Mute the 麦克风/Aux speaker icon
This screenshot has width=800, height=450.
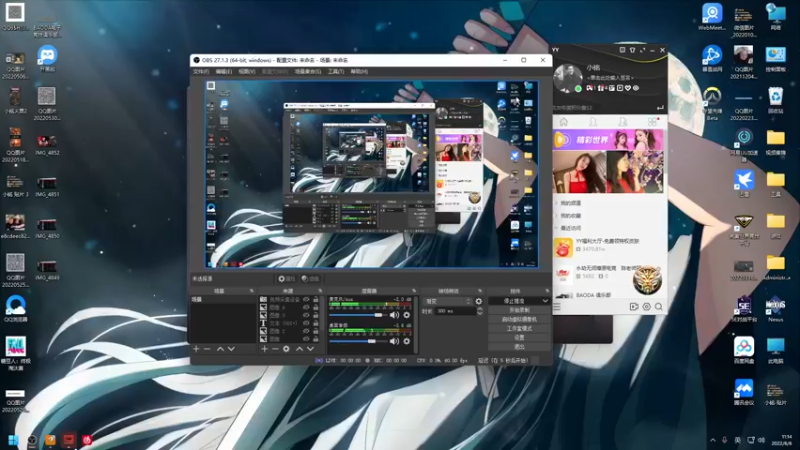coord(394,315)
